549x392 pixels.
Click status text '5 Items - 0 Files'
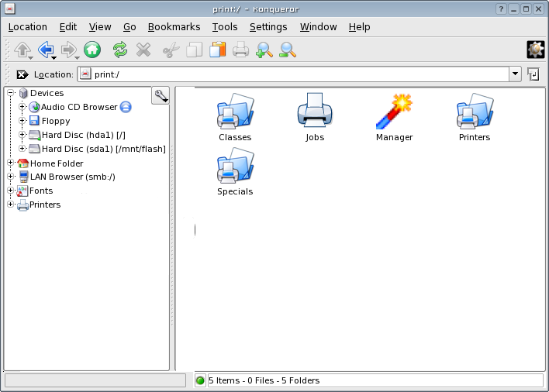coord(241,380)
